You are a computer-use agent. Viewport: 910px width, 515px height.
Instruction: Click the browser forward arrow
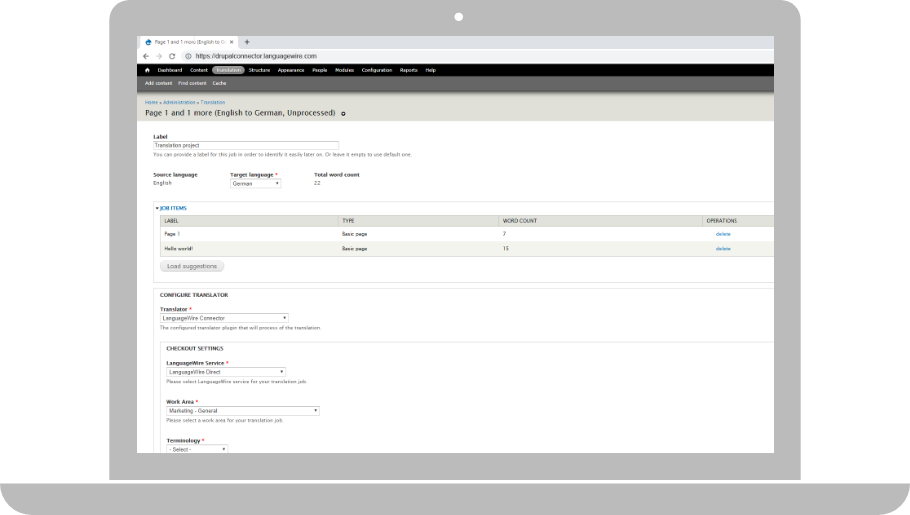158,56
